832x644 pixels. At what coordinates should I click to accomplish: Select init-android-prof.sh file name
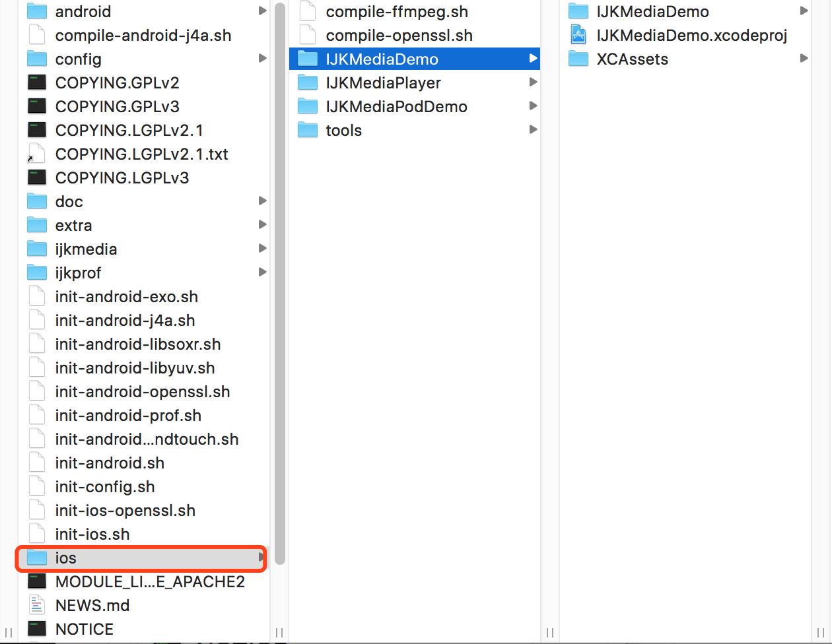pyautogui.click(x=129, y=416)
